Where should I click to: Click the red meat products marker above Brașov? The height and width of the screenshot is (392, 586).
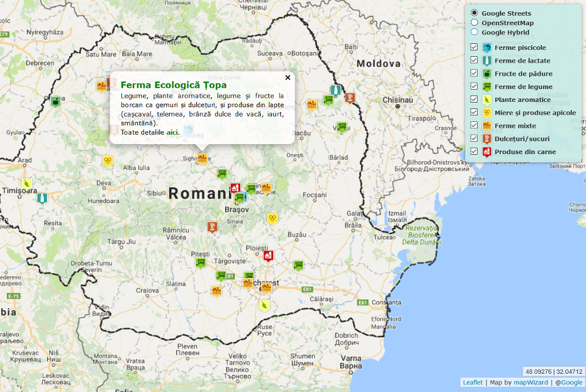236,188
